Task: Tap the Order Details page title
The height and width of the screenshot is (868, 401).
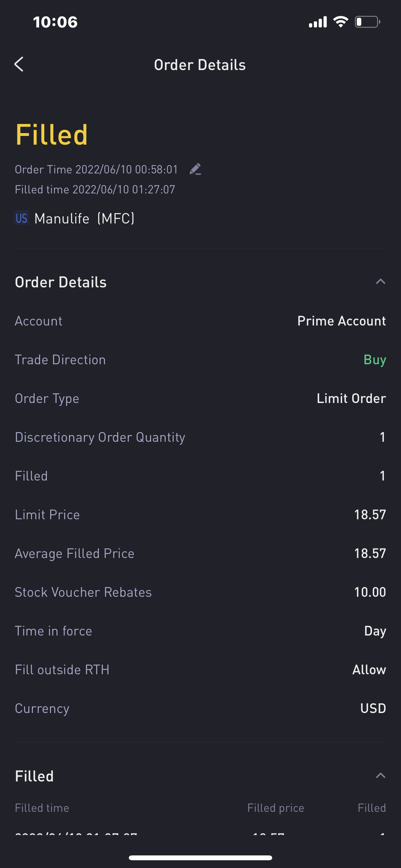Action: [x=200, y=65]
